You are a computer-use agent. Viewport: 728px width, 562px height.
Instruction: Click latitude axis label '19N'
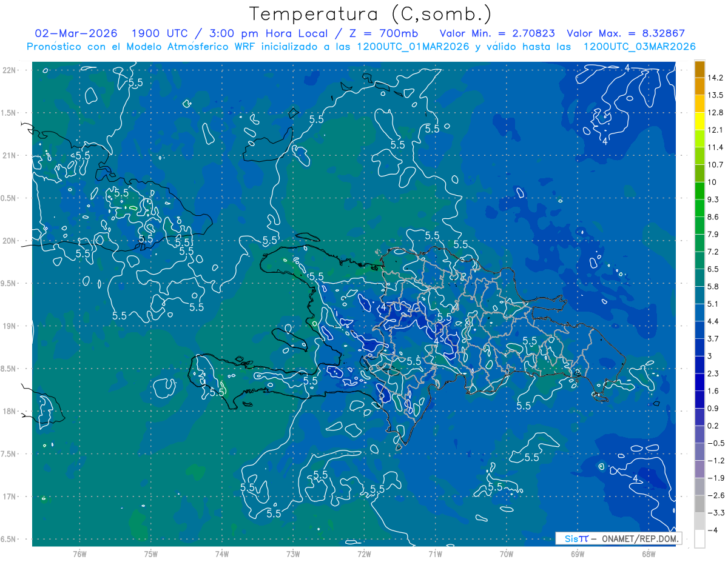pyautogui.click(x=10, y=326)
